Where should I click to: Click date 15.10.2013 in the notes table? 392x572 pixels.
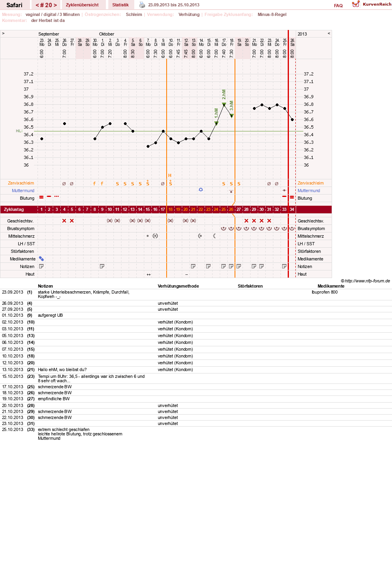pyautogui.click(x=12, y=376)
